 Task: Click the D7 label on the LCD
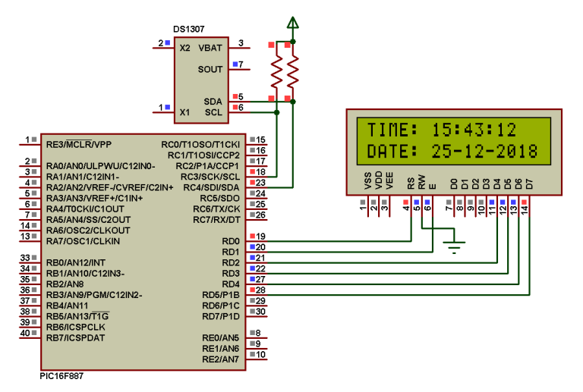click(x=529, y=183)
